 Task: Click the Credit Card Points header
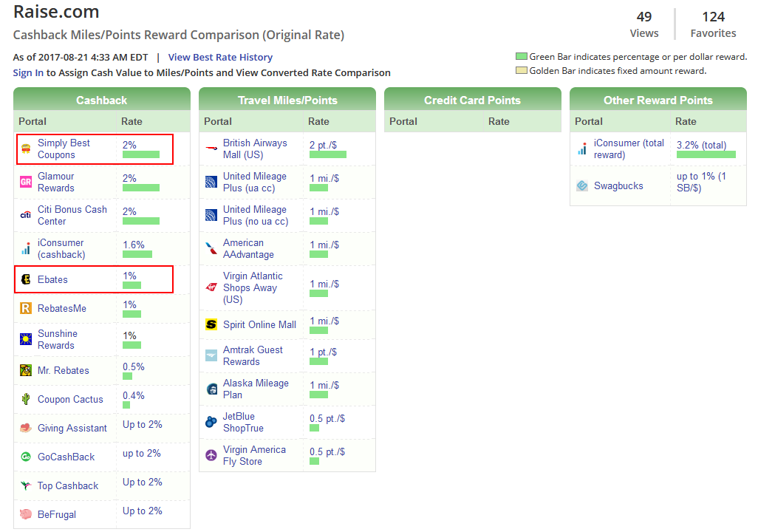coord(472,100)
